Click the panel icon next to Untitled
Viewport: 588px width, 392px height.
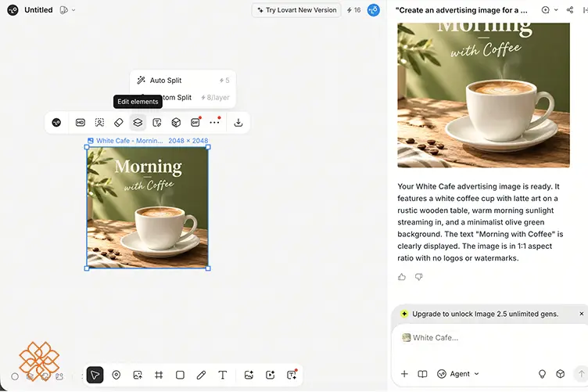[x=64, y=10]
